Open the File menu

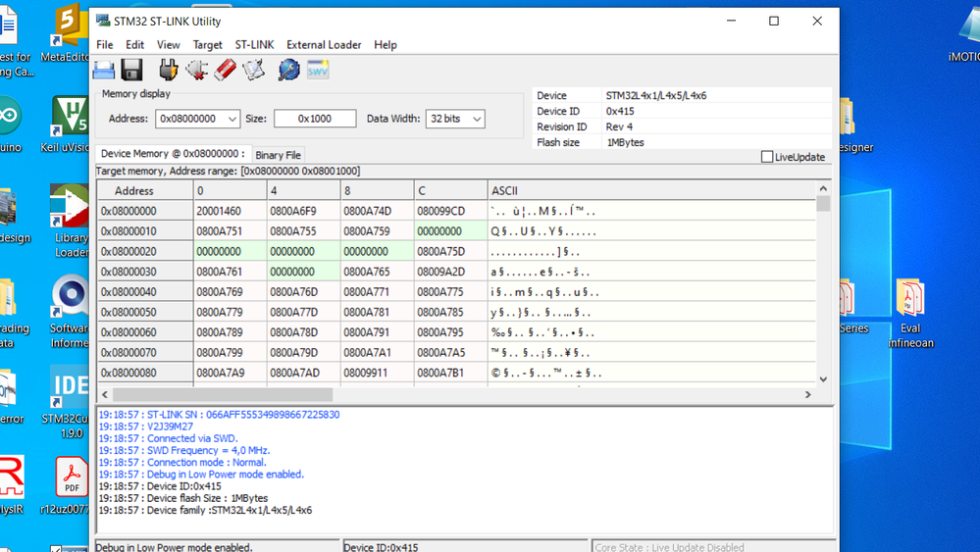point(104,45)
